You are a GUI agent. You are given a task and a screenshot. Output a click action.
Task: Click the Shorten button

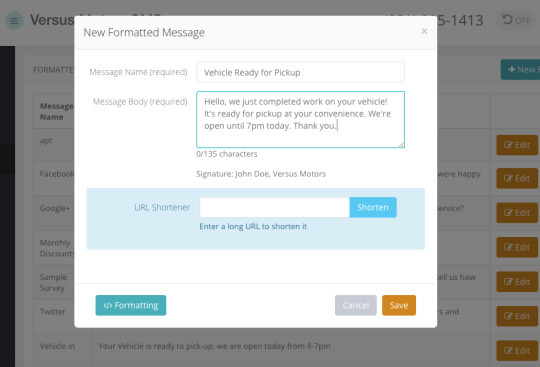tap(373, 207)
